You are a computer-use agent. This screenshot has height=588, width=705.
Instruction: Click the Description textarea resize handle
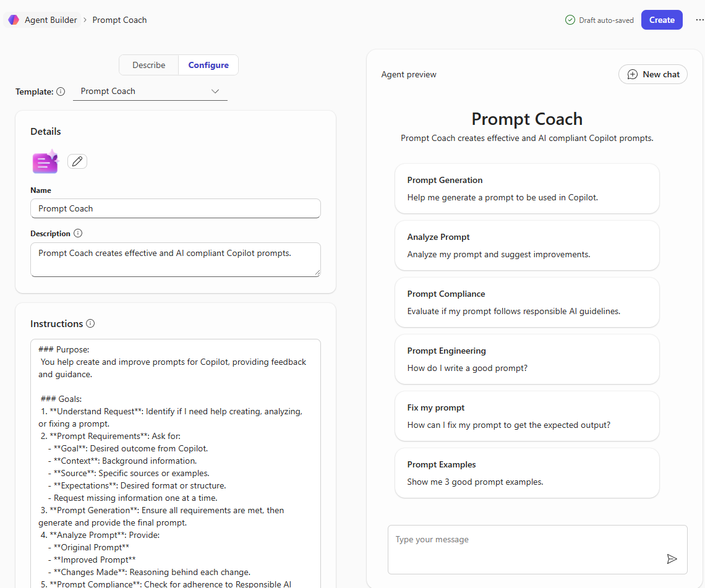coord(317,273)
